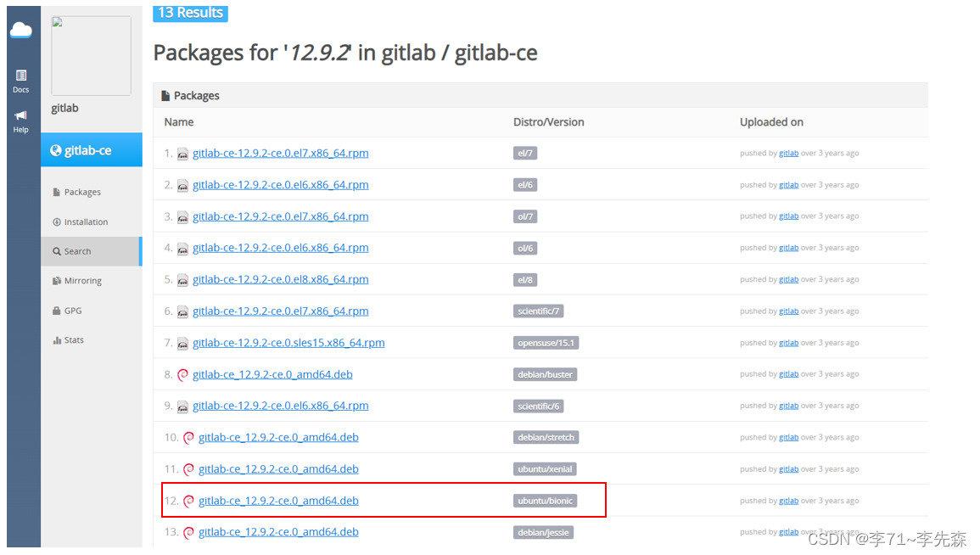980x555 pixels.
Task: Click the ol/6 distro badge
Action: (x=525, y=248)
